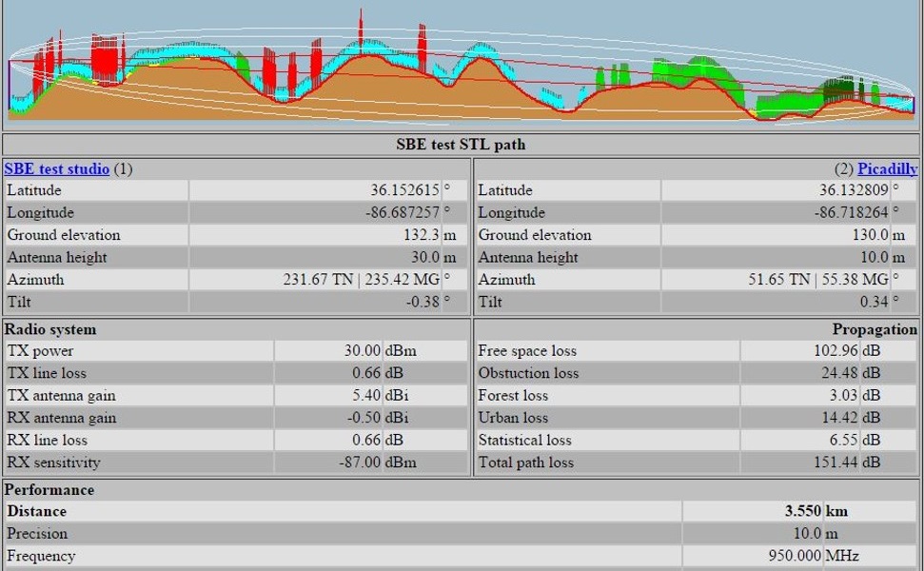Click the "Precision" row label
The height and width of the screenshot is (571, 924).
coord(37,533)
